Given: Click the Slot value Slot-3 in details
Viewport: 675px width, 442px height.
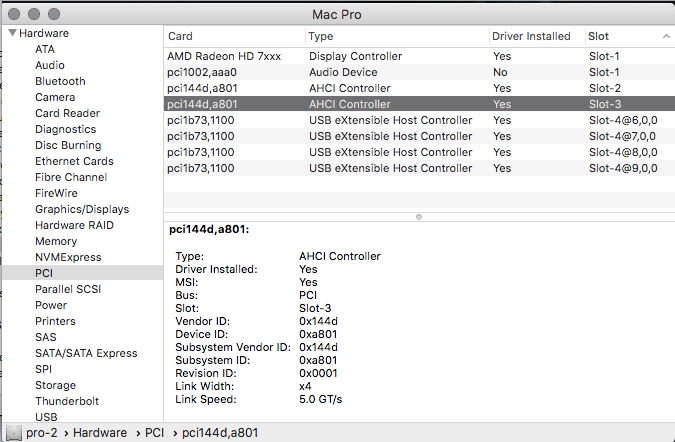Looking at the screenshot, I should point(315,308).
